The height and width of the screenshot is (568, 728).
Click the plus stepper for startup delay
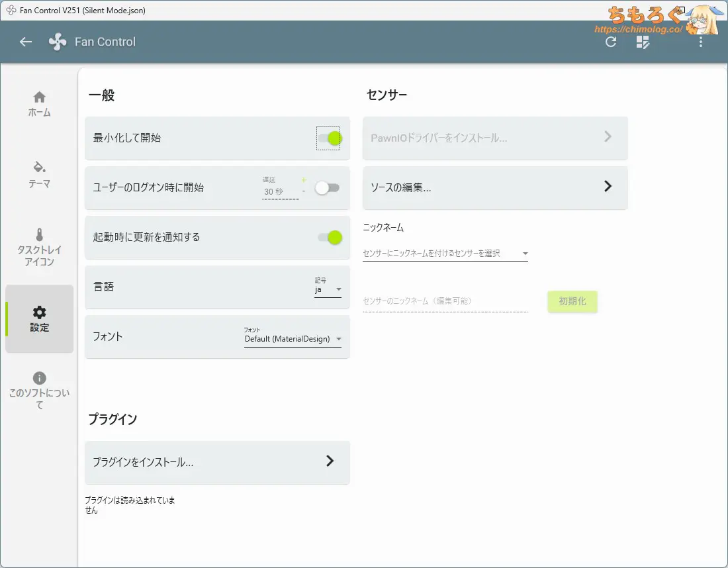tap(304, 180)
